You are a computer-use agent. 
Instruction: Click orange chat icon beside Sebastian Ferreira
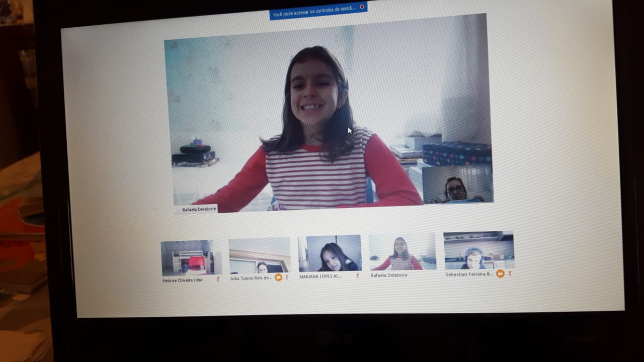(x=500, y=274)
